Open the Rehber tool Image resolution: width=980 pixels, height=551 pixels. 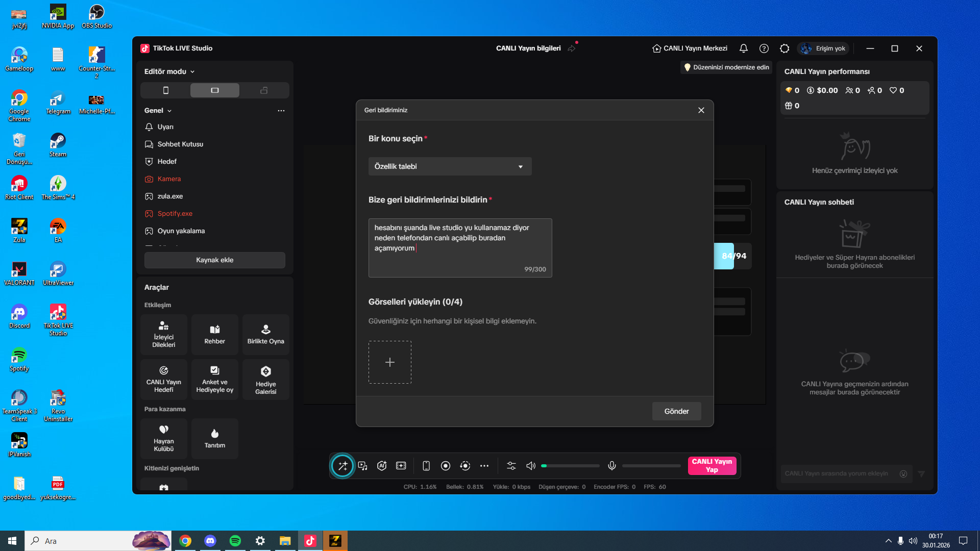(215, 335)
